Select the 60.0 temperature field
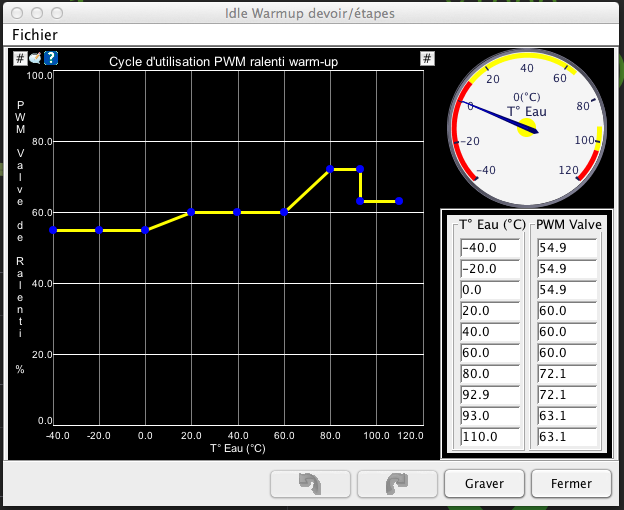 click(x=490, y=353)
